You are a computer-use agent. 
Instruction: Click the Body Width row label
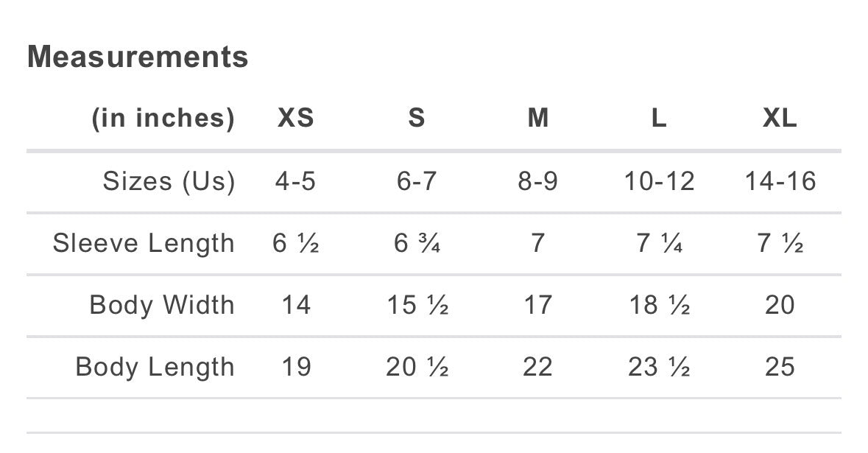pos(162,305)
